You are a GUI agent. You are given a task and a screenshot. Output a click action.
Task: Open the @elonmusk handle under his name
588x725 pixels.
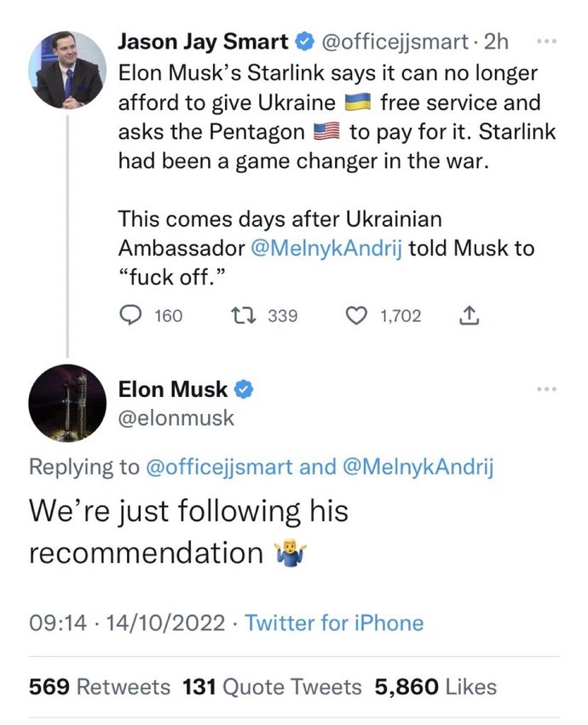pos(176,418)
